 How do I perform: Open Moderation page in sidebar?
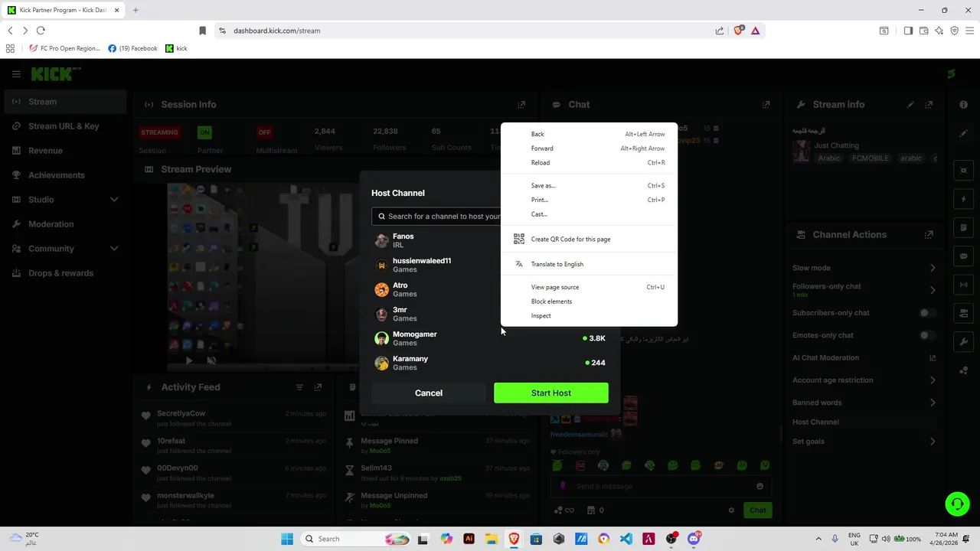pos(64,224)
